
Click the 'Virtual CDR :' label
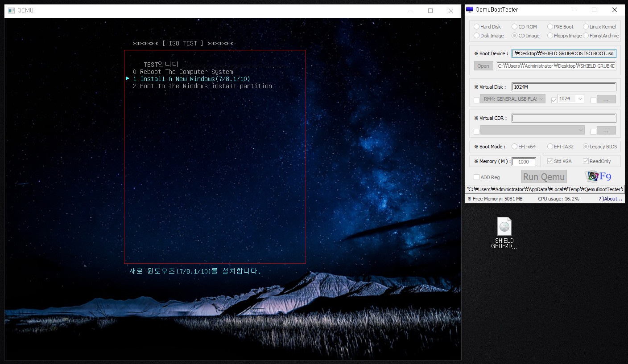[x=490, y=118]
